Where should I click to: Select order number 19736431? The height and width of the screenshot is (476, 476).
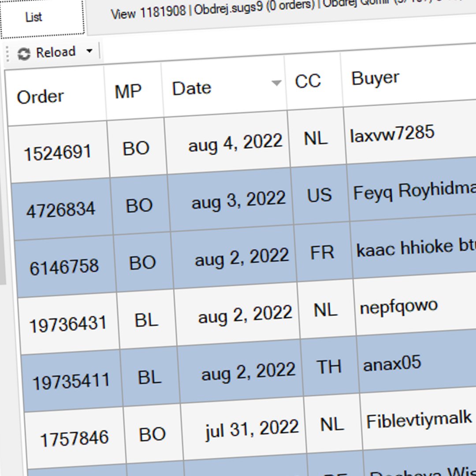point(68,324)
